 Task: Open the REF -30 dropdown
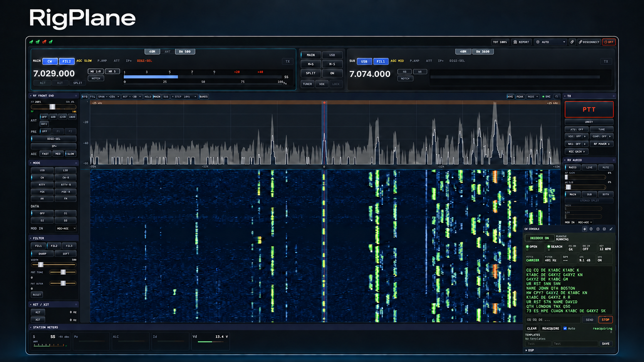point(131,97)
